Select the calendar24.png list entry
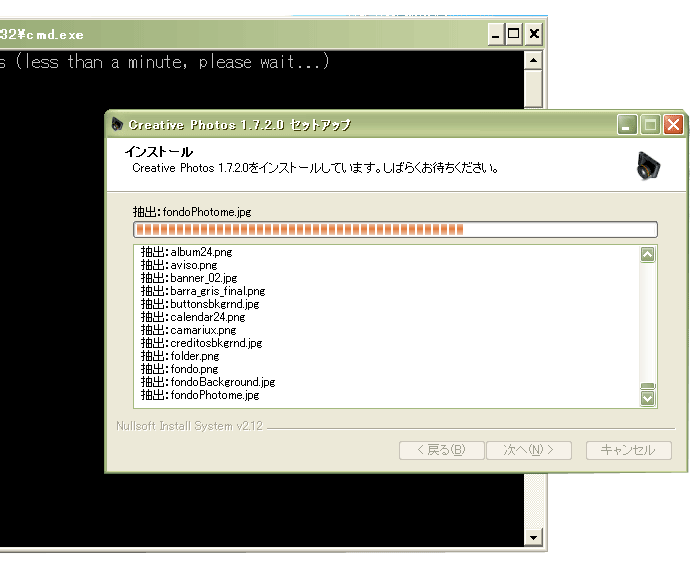Screen dimensions: 696x563 click(x=193, y=317)
